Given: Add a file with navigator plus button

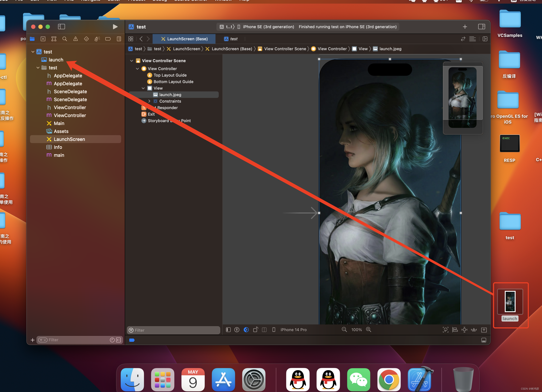Looking at the screenshot, I should [x=33, y=340].
